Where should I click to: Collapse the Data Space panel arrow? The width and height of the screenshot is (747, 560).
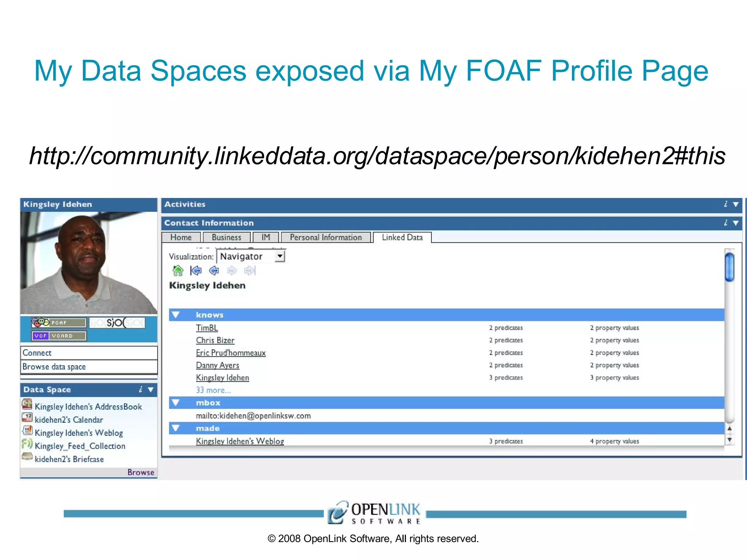pyautogui.click(x=151, y=390)
